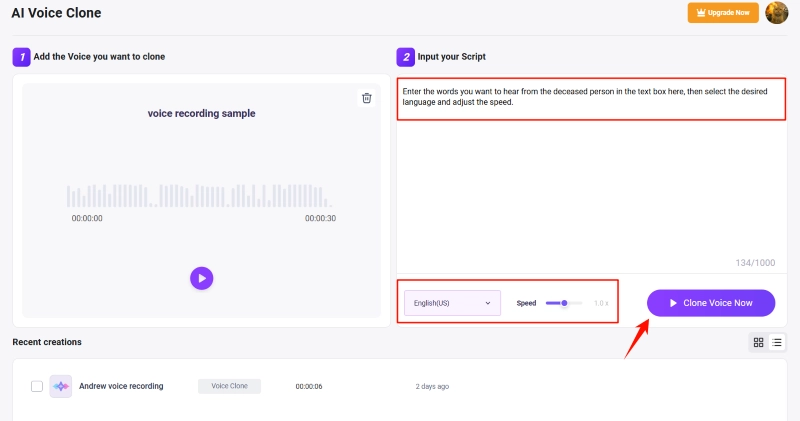Click the Speed slider handle
Image resolution: width=800 pixels, height=421 pixels.
point(565,302)
